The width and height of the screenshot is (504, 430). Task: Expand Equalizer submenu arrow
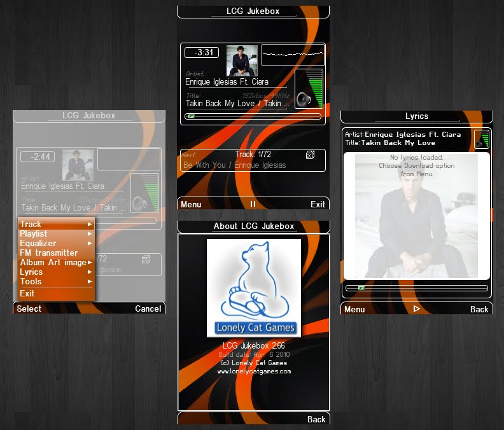[x=90, y=243]
